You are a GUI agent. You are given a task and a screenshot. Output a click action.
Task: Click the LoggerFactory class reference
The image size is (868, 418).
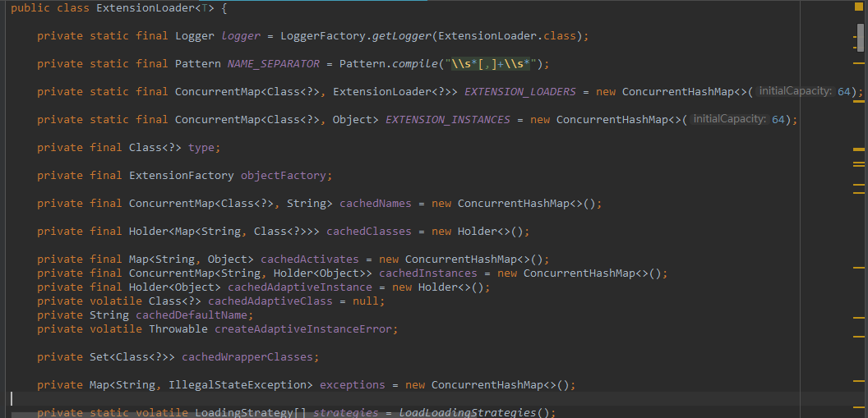(x=323, y=36)
